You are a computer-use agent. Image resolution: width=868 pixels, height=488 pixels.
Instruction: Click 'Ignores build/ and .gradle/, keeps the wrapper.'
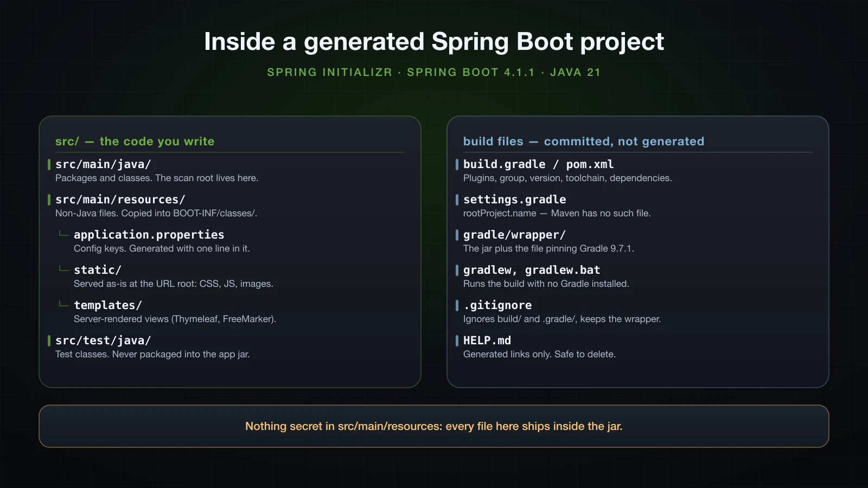[x=562, y=319]
